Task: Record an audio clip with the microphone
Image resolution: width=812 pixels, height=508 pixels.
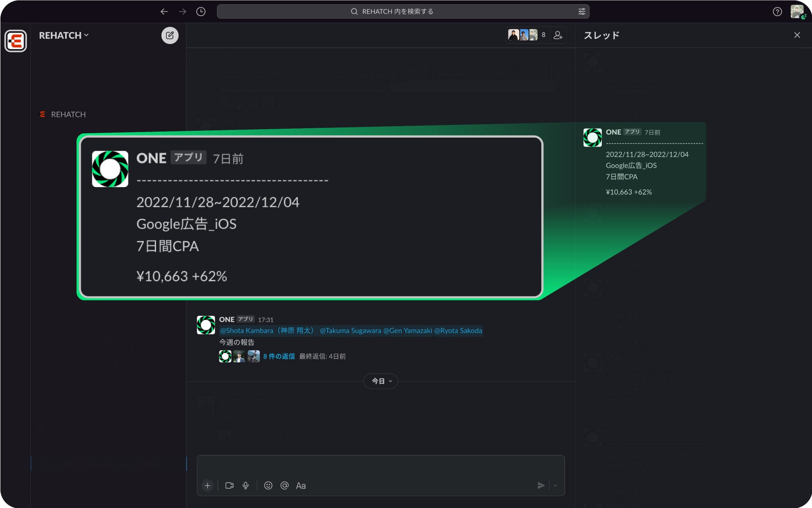Action: click(246, 486)
